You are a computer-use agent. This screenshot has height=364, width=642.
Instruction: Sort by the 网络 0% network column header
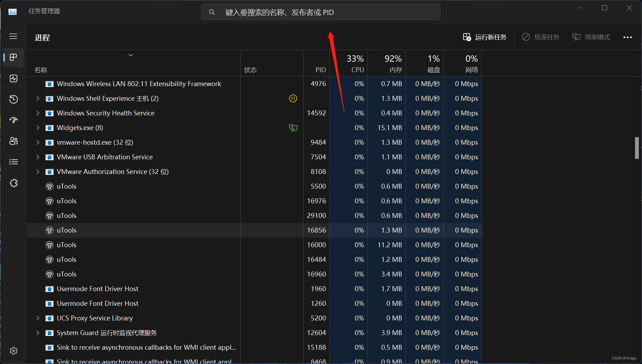463,63
